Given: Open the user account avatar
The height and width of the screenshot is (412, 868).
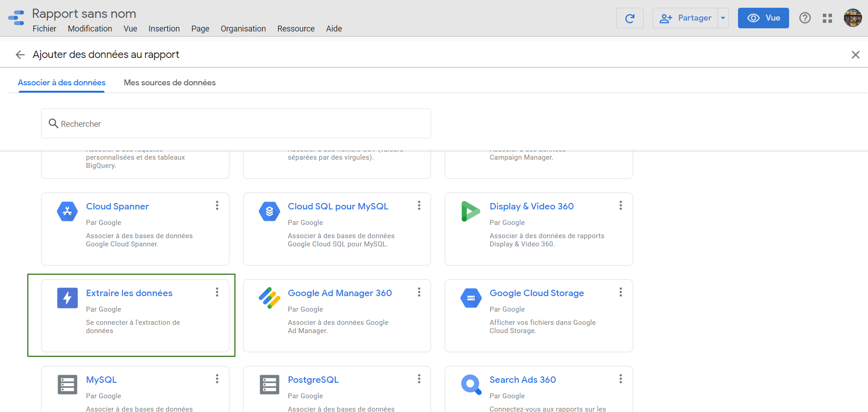Looking at the screenshot, I should click(x=852, y=18).
